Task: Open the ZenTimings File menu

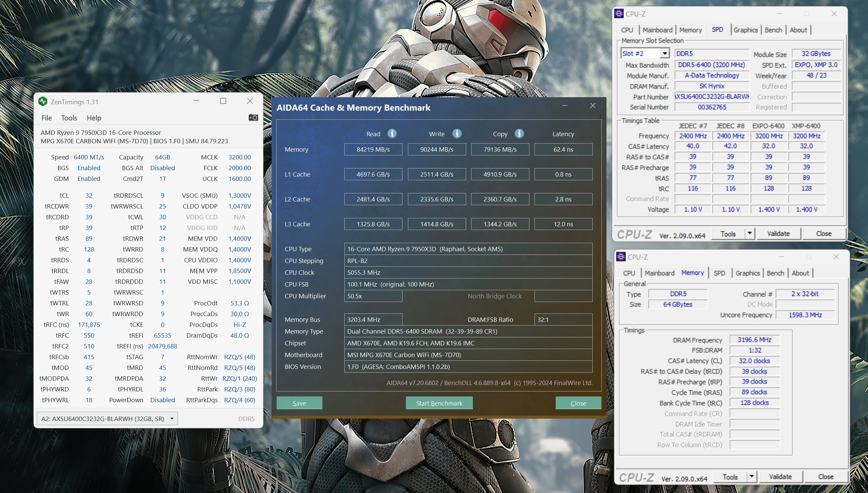Action: click(x=46, y=118)
